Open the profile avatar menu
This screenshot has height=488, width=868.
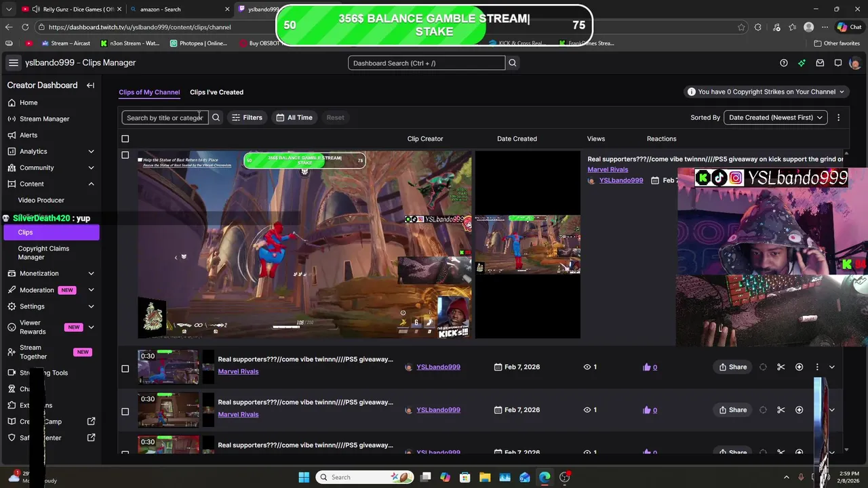coord(854,63)
